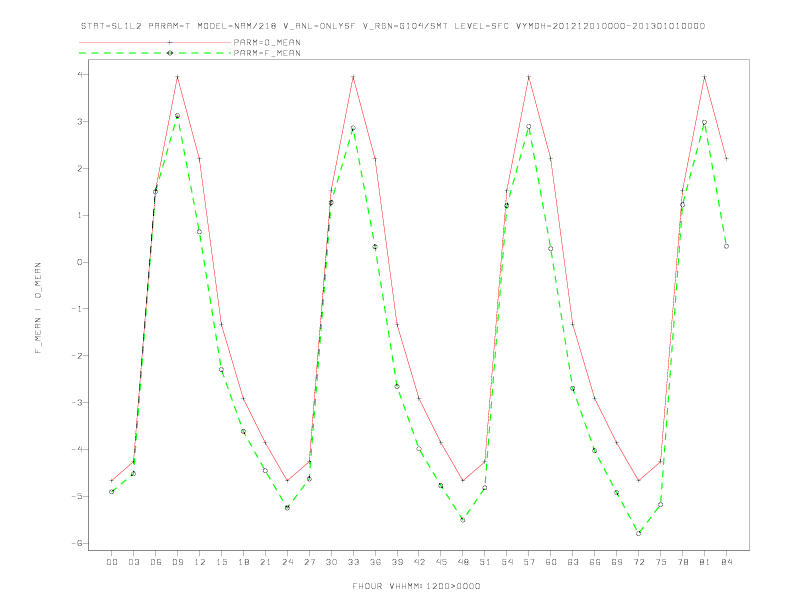Click the y-axis tick label 0
792x612 pixels.
[x=80, y=262]
